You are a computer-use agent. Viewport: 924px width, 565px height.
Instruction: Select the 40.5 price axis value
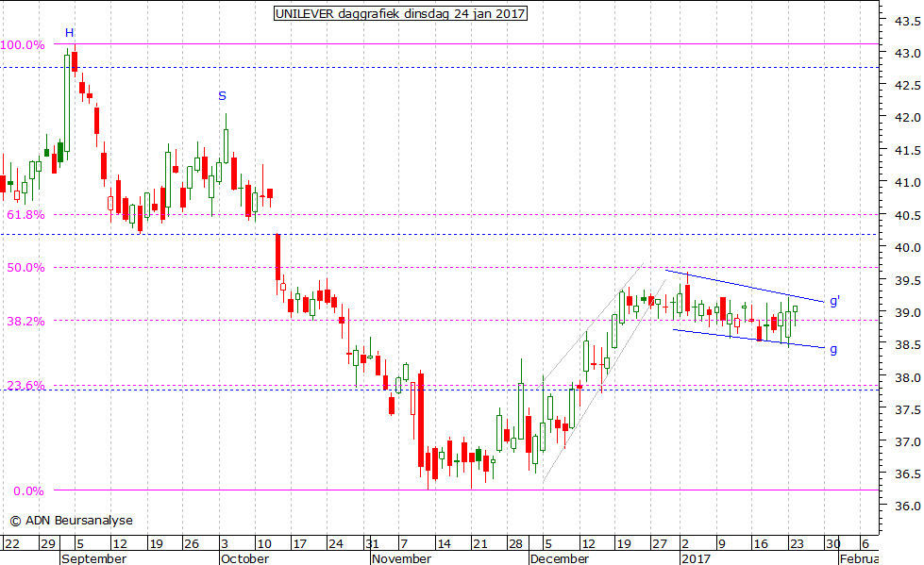(x=908, y=215)
